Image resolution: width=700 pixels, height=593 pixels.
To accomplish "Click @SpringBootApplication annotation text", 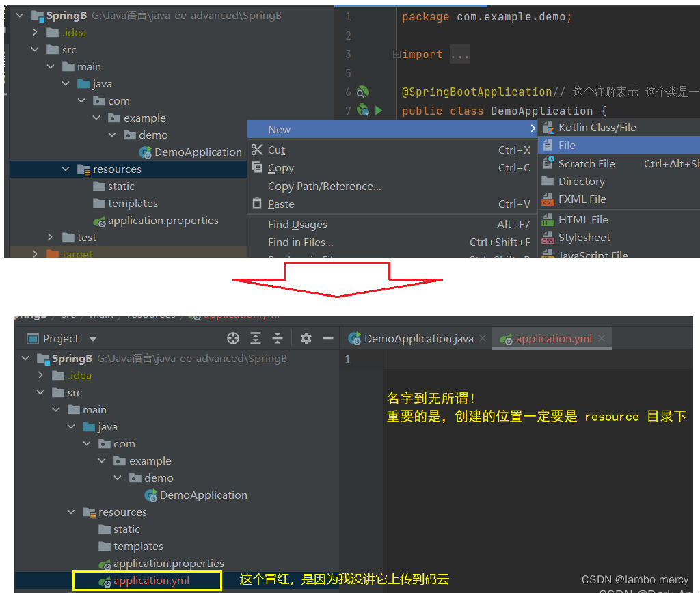I will [476, 92].
